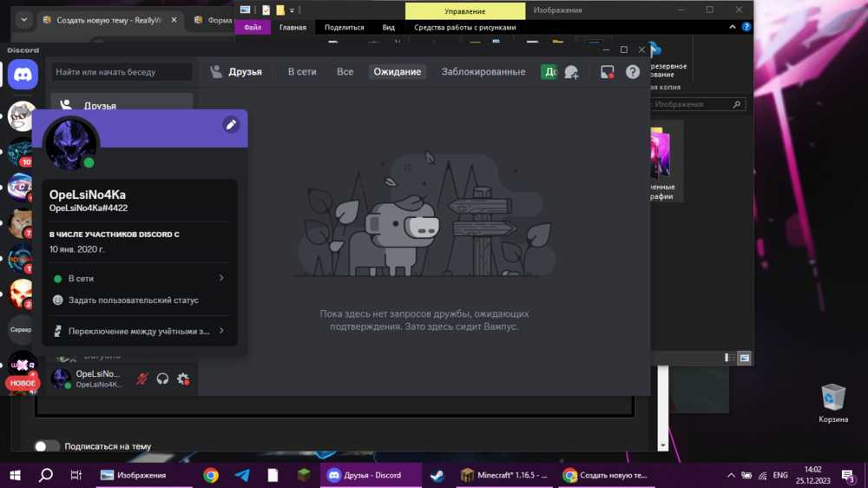Open 'Средства работы с рисунками' tab
This screenshot has height=488, width=868.
pos(465,27)
